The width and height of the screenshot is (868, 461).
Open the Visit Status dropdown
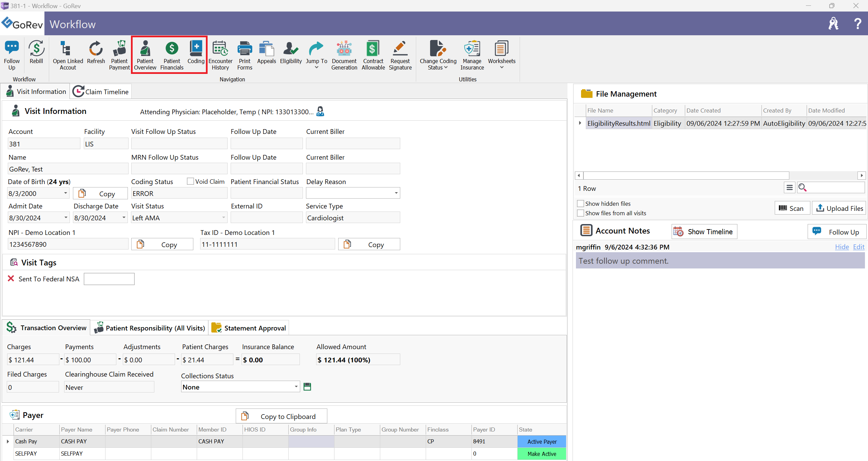click(x=224, y=218)
